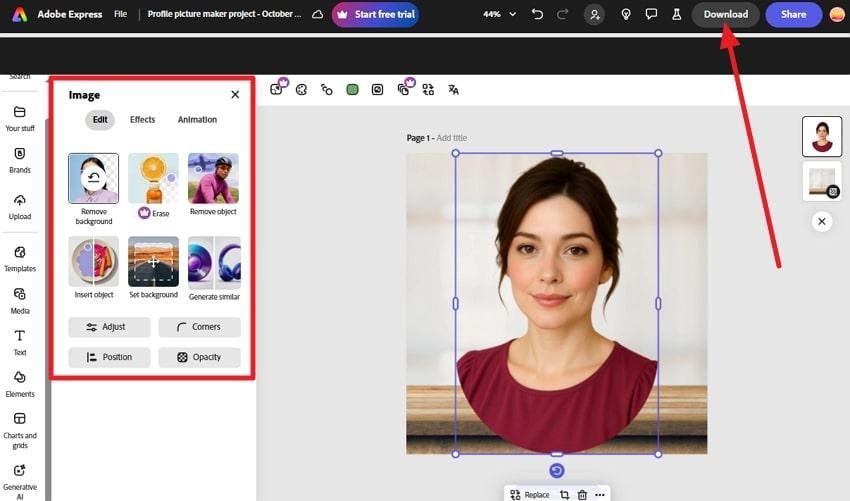Image resolution: width=850 pixels, height=501 pixels.
Task: Close the Image panel
Action: coord(235,94)
